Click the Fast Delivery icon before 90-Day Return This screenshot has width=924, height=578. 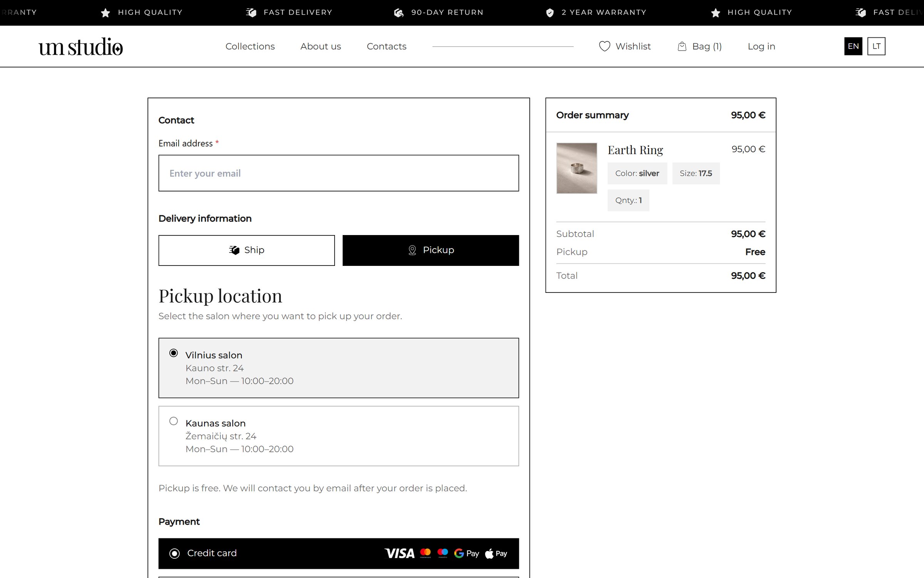(x=251, y=13)
